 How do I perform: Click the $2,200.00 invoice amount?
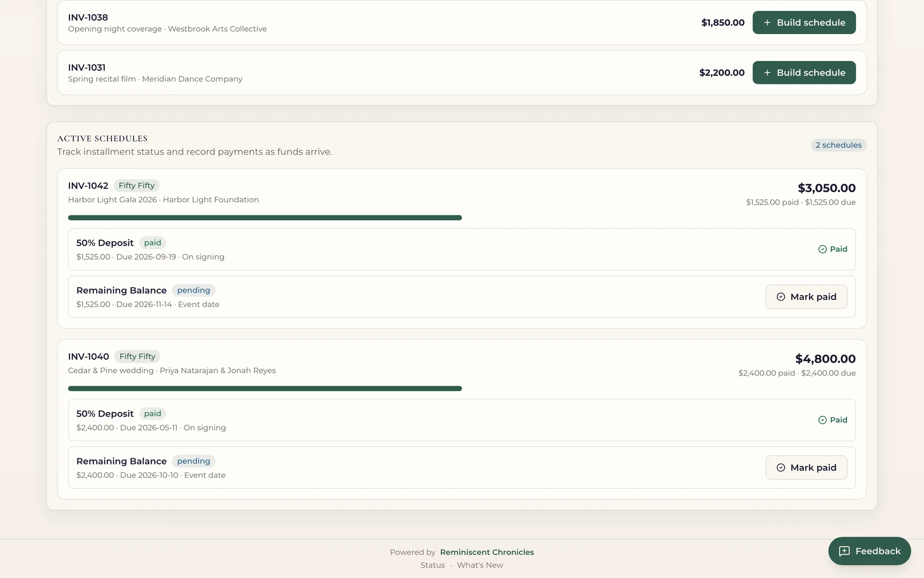click(722, 73)
